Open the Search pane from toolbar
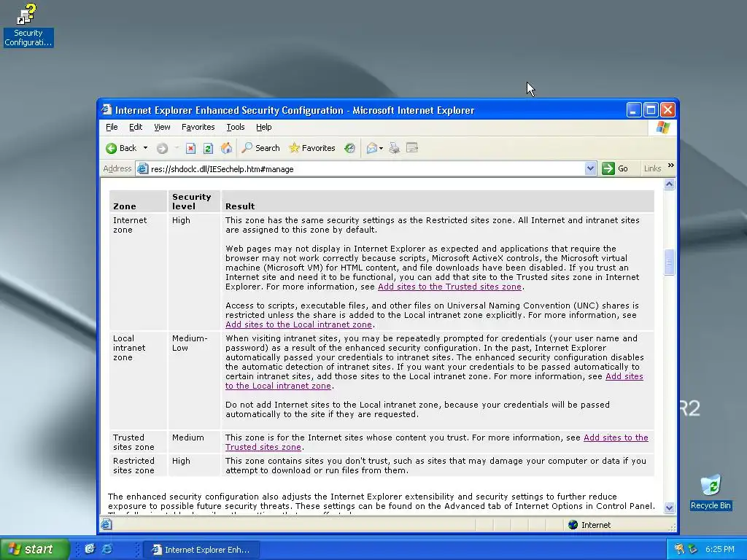747x560 pixels. coord(260,148)
